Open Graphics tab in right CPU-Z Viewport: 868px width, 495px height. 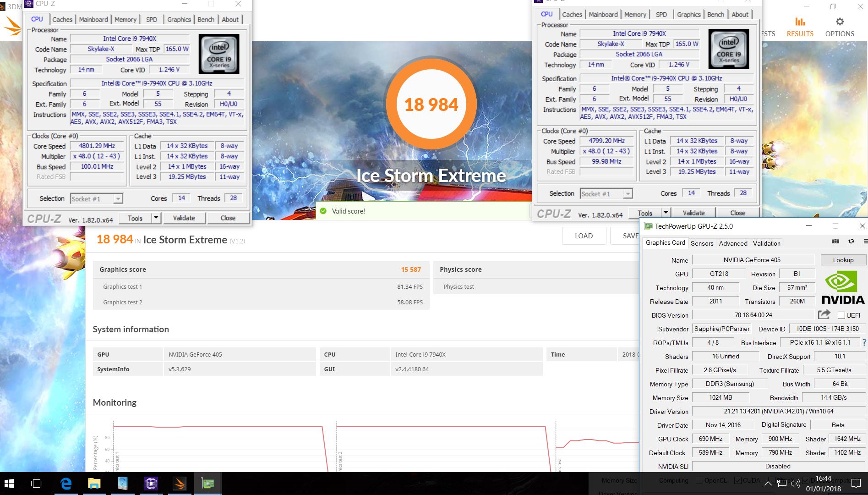[x=689, y=14]
